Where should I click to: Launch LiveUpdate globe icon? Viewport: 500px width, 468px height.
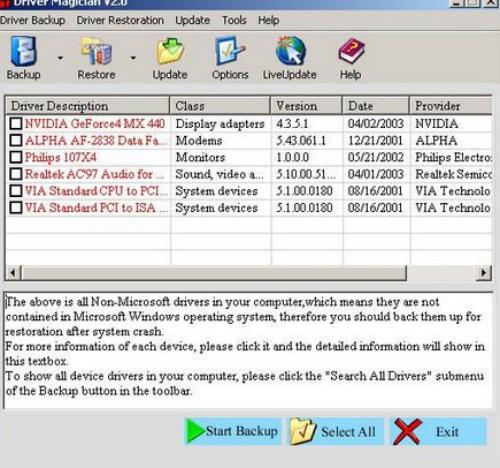290,51
